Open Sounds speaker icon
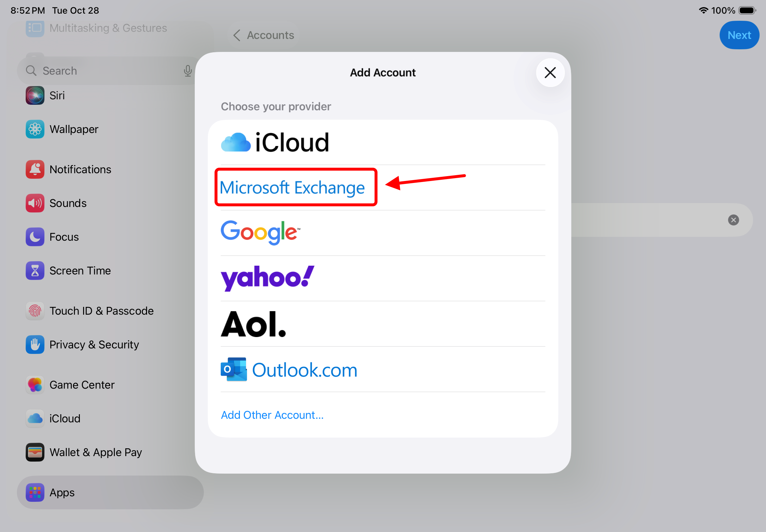Viewport: 766px width, 532px height. [x=35, y=203]
